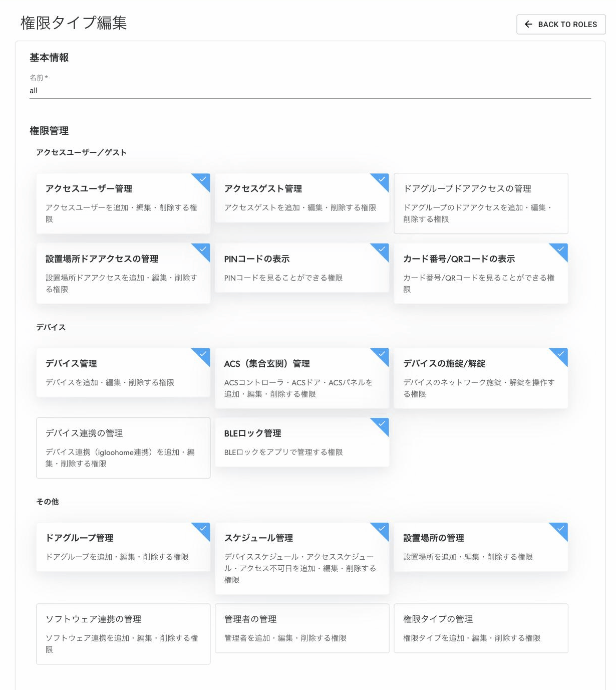Click the checkmark corner on 設置場所の管理
Screen dimensions: 616x690
pyautogui.click(x=561, y=529)
